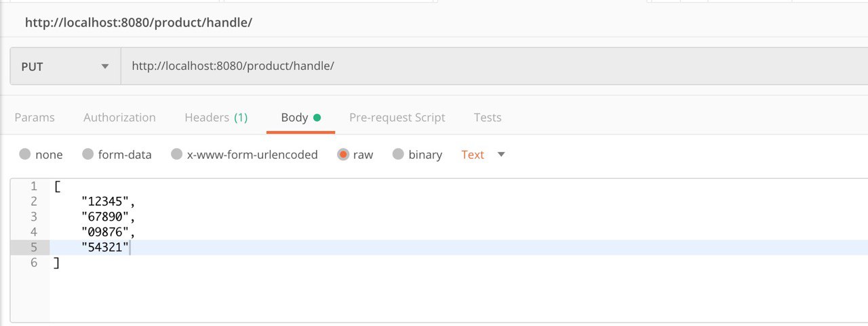The width and height of the screenshot is (868, 326).
Task: Select the none body type radio
Action: [25, 154]
